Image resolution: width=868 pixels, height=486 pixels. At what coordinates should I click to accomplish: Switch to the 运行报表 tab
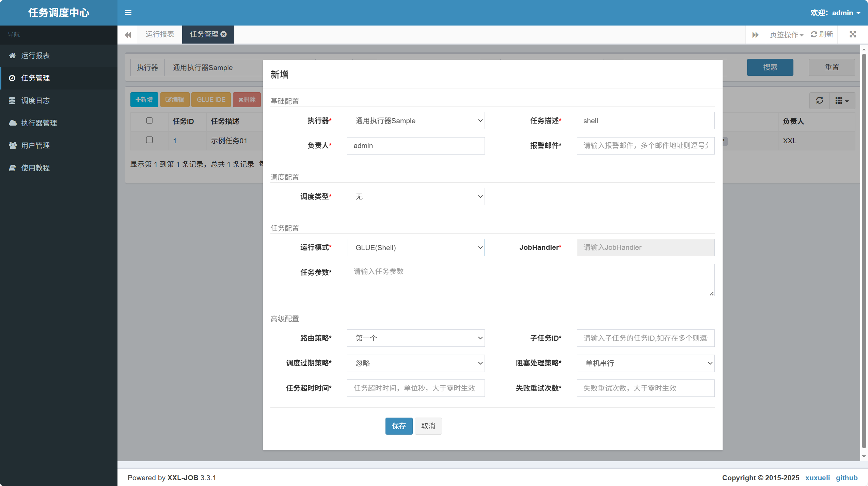point(160,34)
